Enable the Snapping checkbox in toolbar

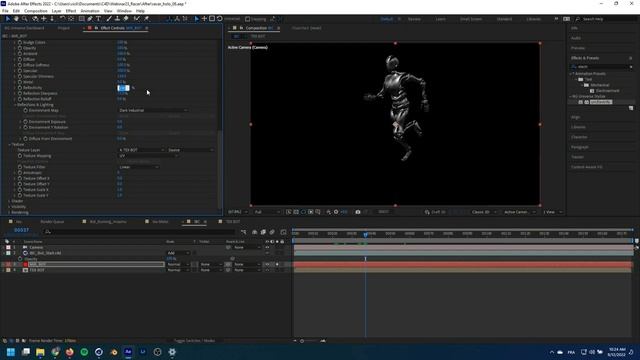pyautogui.click(x=247, y=19)
